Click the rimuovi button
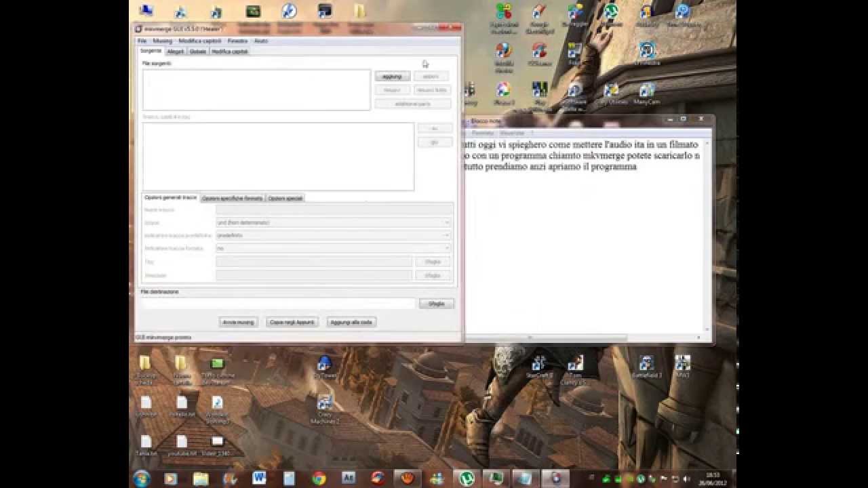The height and width of the screenshot is (488, 868). click(393, 90)
